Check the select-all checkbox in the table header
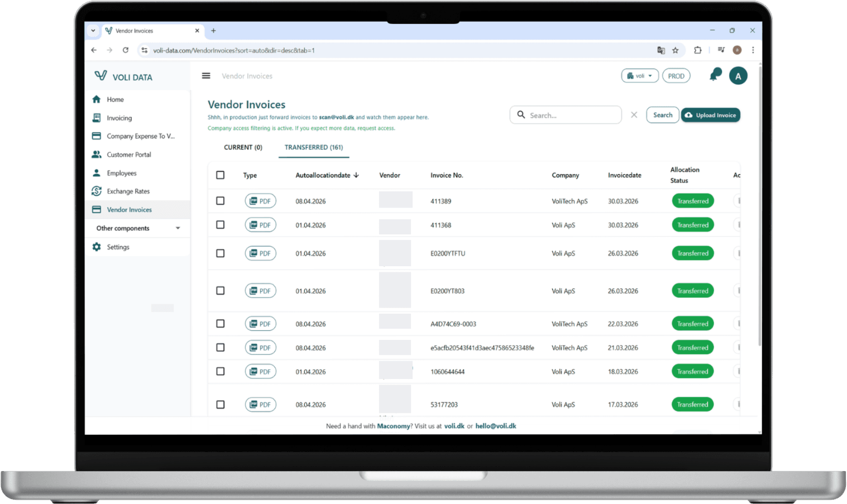 [x=220, y=175]
